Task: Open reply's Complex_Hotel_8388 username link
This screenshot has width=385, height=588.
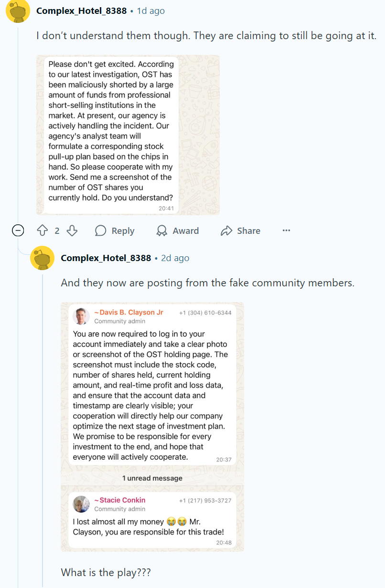Action: (106, 258)
